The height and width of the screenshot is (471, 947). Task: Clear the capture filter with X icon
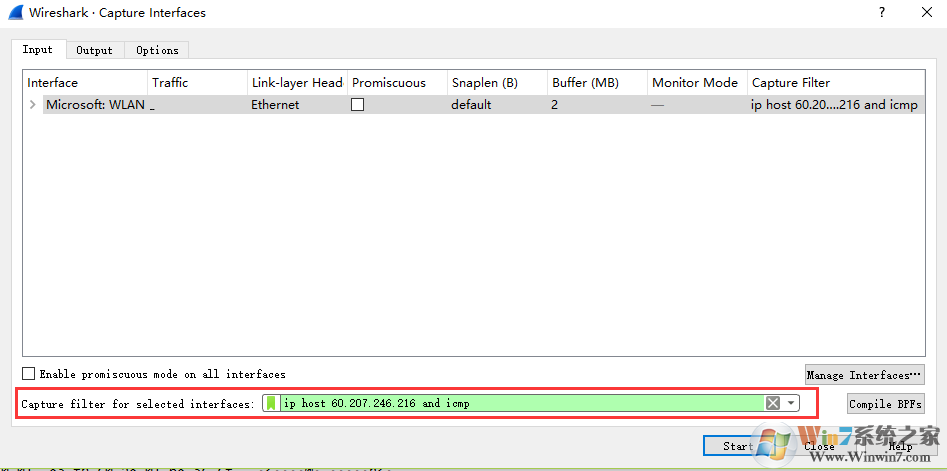(x=772, y=403)
